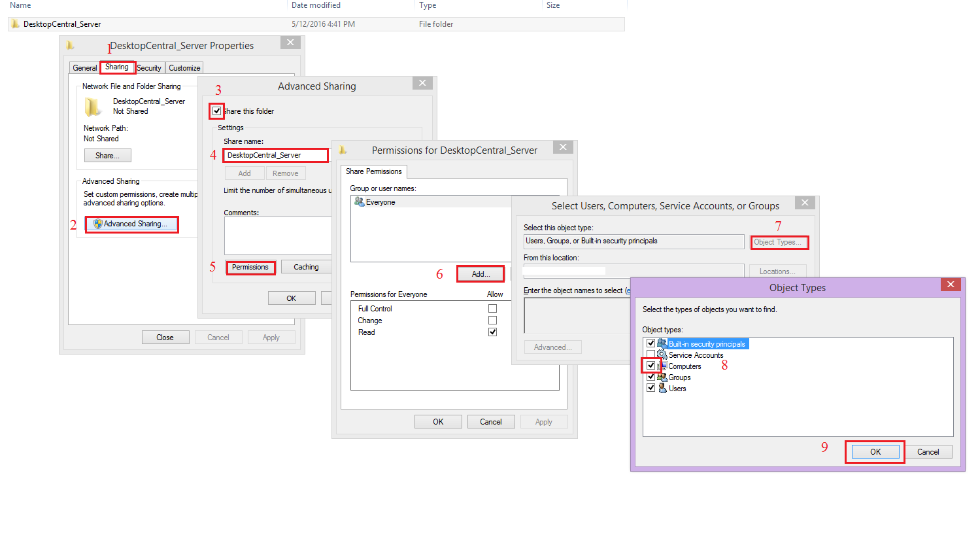980x558 pixels.
Task: Close the Advanced Sharing dialog
Action: click(x=422, y=83)
